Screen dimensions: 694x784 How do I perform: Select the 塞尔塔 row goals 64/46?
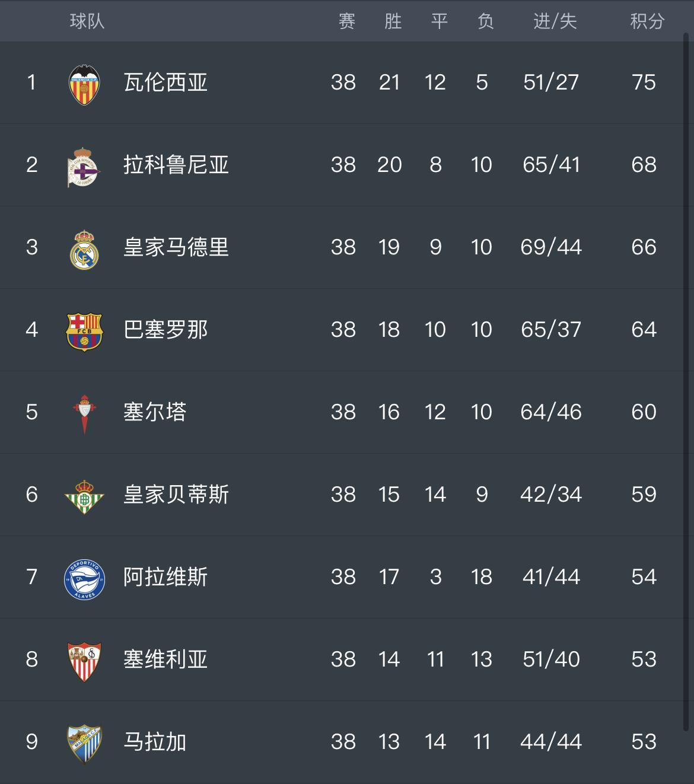point(551,412)
